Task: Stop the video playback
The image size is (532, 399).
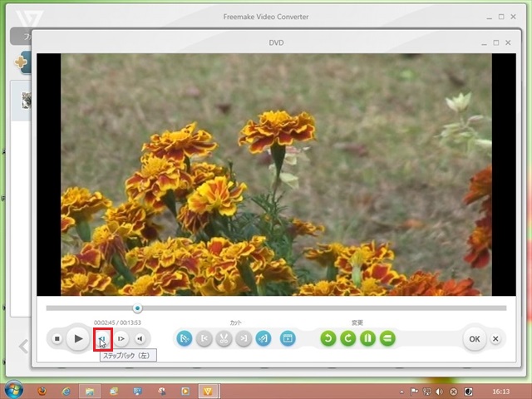Action: tap(57, 338)
